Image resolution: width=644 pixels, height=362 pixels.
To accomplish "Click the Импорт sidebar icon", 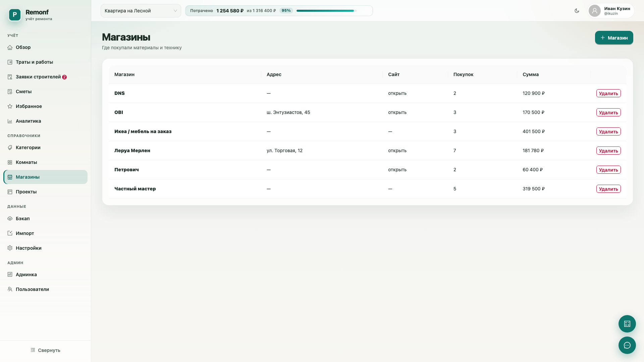I will click(x=10, y=234).
